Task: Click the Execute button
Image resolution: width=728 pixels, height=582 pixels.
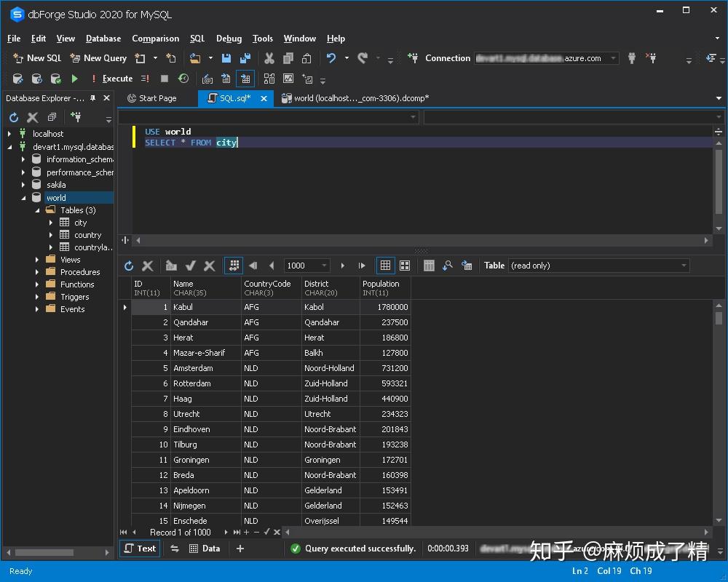Action: click(x=116, y=78)
